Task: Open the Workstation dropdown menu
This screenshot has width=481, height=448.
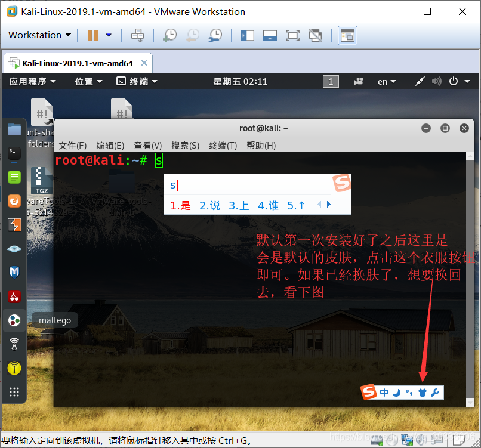Action: pyautogui.click(x=39, y=35)
